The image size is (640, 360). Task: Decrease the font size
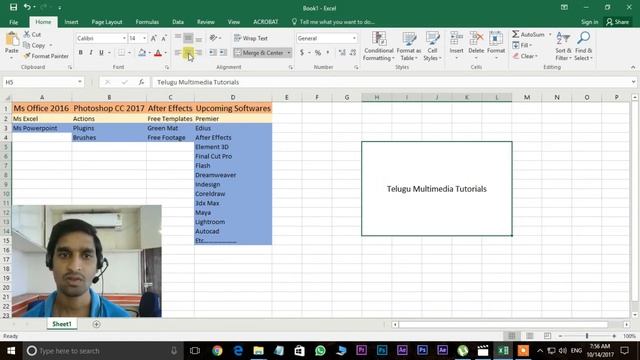pyautogui.click(x=164, y=38)
